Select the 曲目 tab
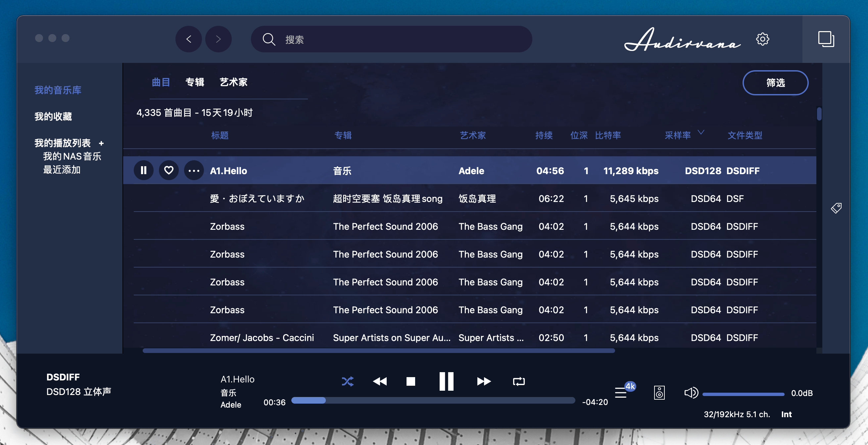Image resolution: width=868 pixels, height=445 pixels. pos(161,82)
